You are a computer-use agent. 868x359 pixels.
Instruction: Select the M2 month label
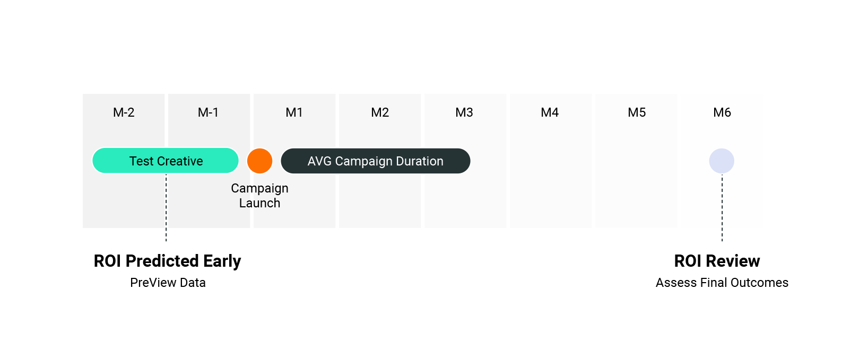pyautogui.click(x=380, y=112)
